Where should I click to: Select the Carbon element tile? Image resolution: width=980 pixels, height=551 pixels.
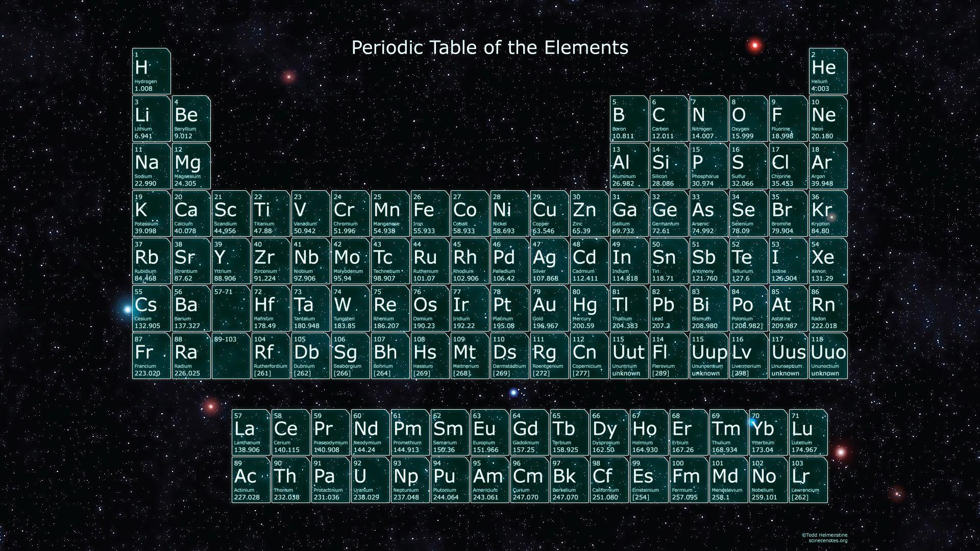tap(669, 118)
